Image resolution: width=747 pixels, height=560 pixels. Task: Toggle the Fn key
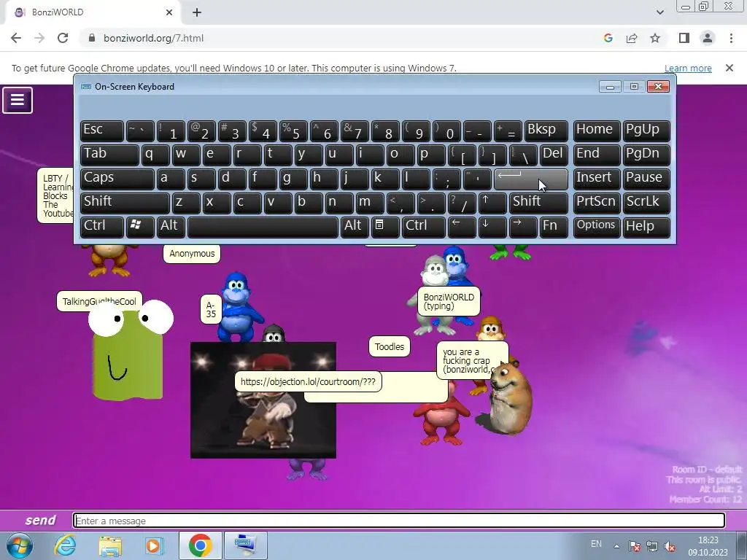pos(554,227)
